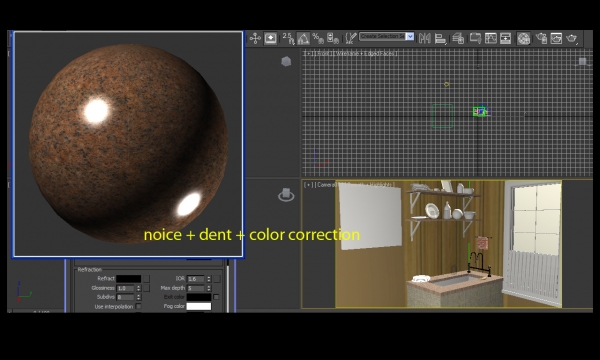Click the front viewport label menu
This screenshot has height=360, width=600.
[351, 53]
